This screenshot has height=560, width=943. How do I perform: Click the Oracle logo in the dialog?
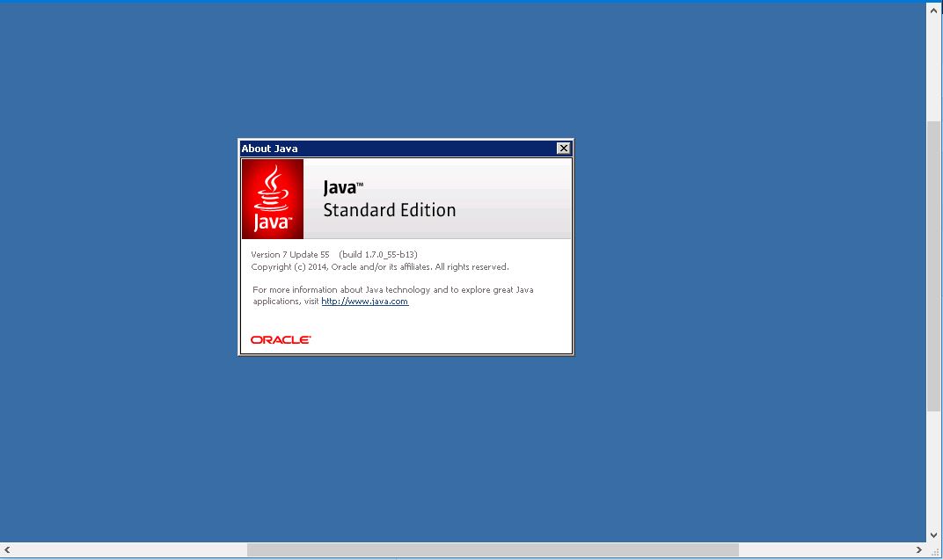click(x=281, y=339)
